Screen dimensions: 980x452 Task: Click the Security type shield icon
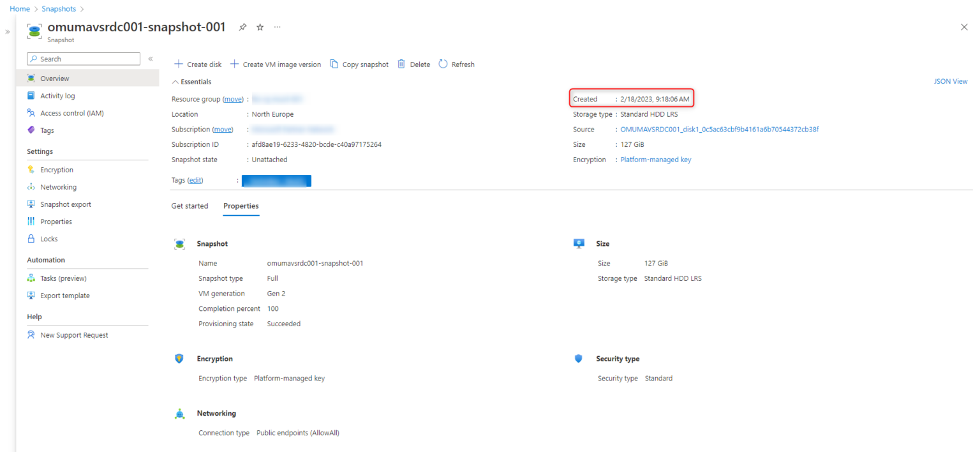pos(579,359)
